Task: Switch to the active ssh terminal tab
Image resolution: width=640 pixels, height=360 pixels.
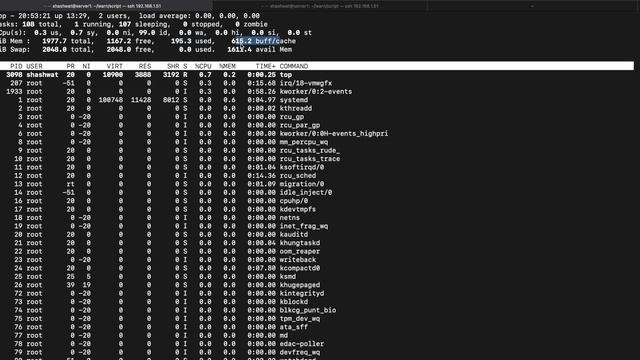Action: tap(106, 6)
